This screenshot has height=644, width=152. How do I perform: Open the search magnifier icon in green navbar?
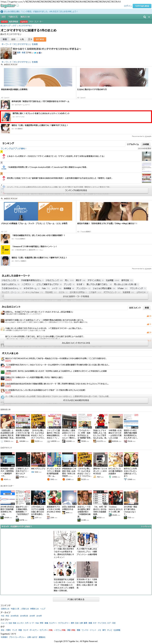pos(144,17)
